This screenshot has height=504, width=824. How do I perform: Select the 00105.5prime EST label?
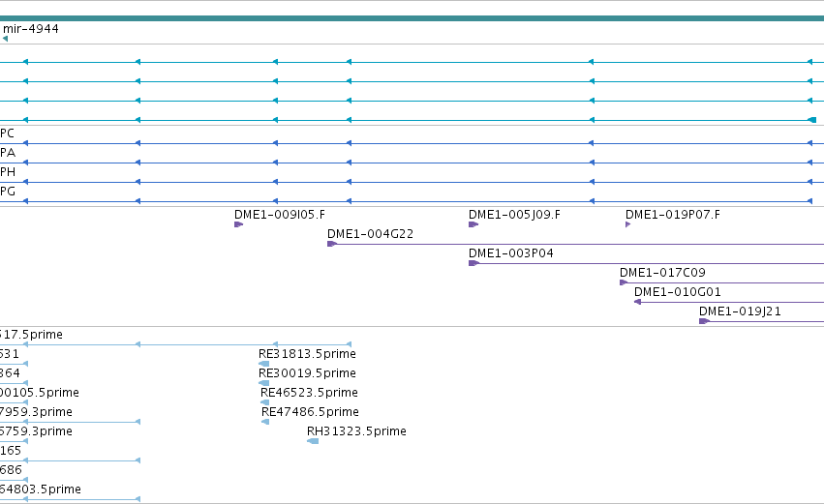coord(40,393)
